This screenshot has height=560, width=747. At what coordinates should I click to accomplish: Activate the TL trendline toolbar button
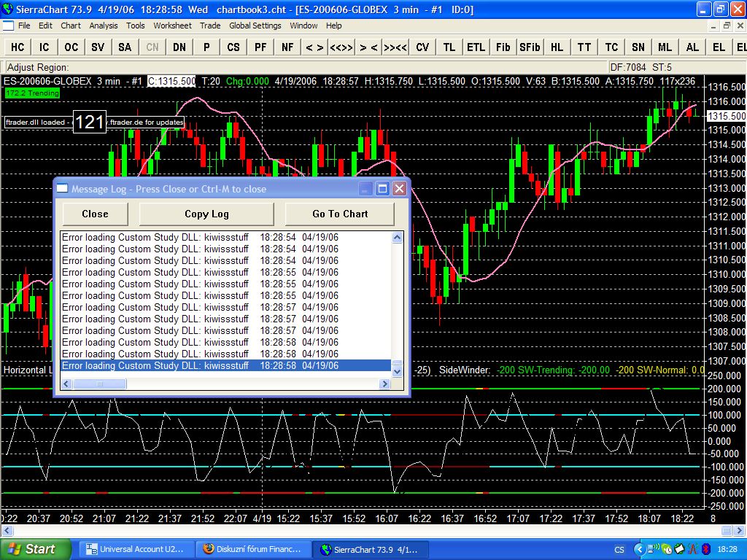[449, 47]
